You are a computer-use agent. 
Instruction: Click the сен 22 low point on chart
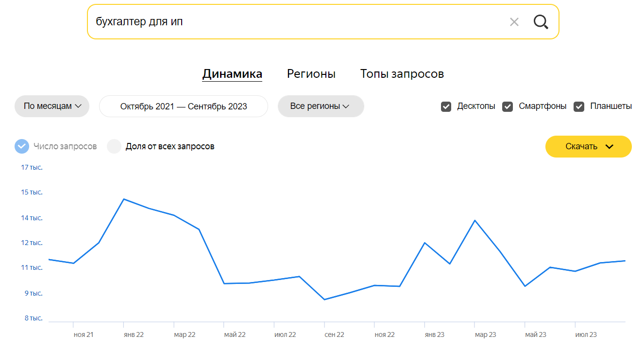pos(324,299)
